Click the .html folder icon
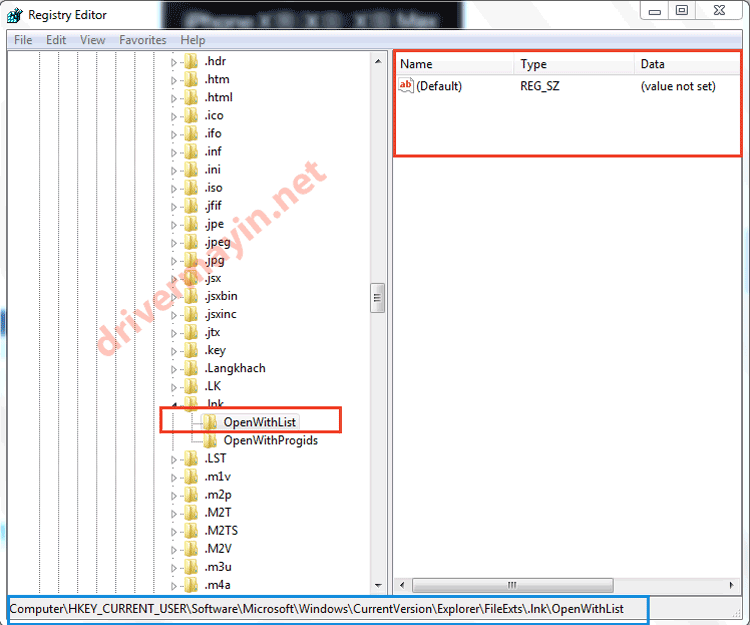 [191, 98]
